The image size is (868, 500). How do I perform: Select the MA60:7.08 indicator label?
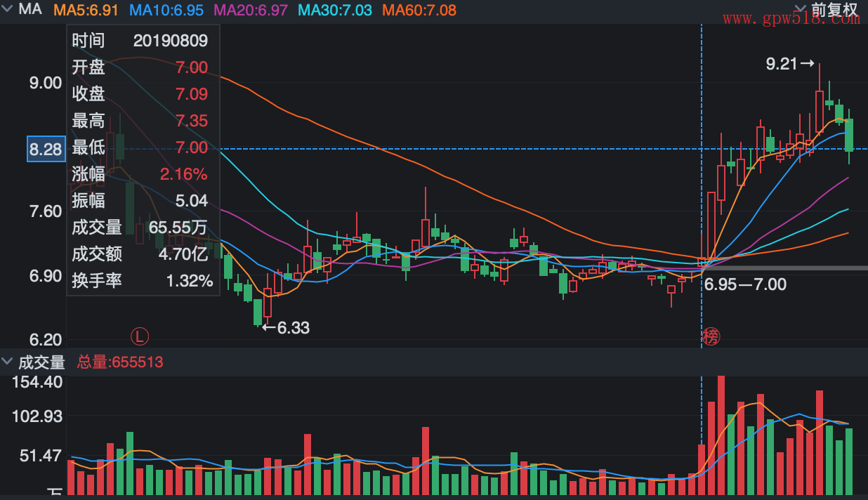[419, 10]
